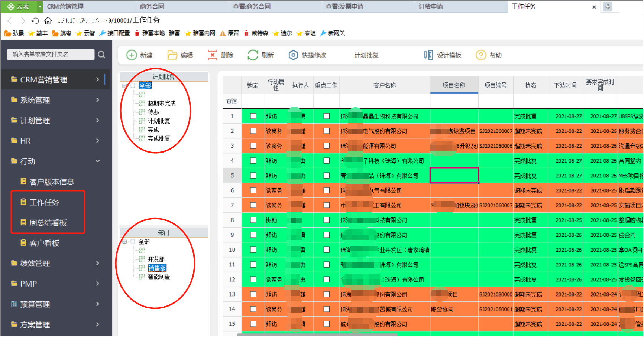Expand the HR sidebar section
Image resolution: width=644 pixels, height=337 pixels.
pos(97,141)
